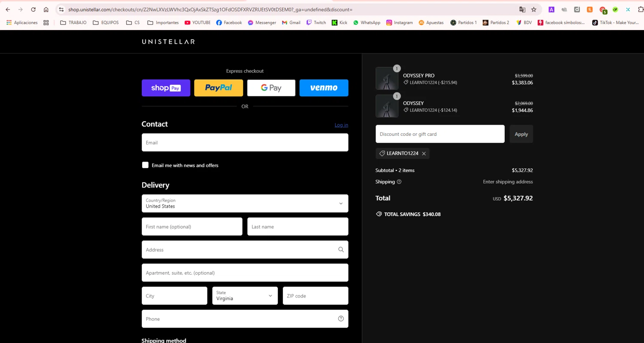Open the orange Honey extension icon

[x=590, y=9]
